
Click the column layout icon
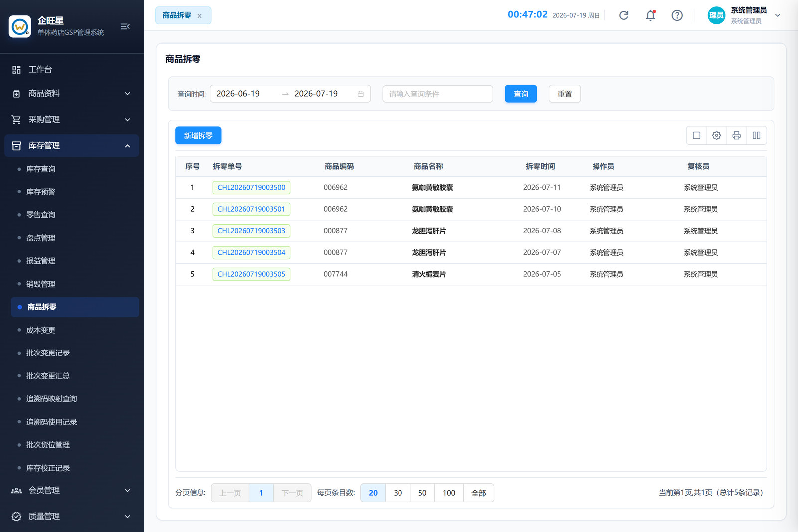pos(757,135)
